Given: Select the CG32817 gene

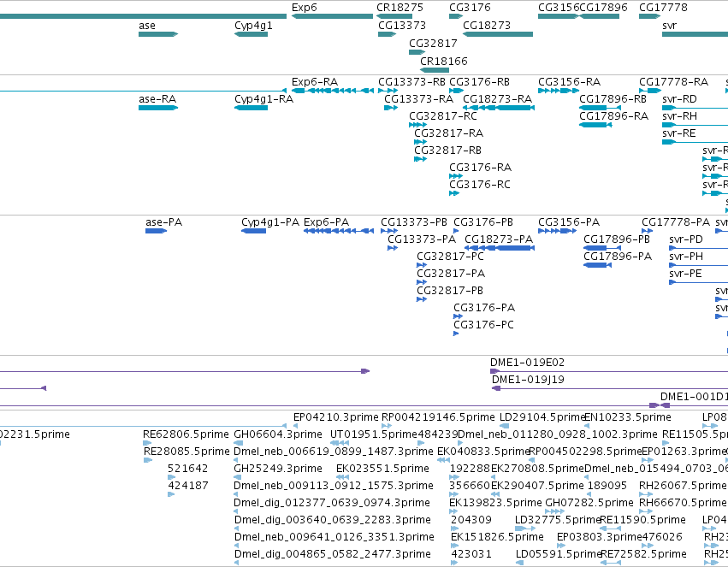Looking at the screenshot, I should click(x=417, y=52).
